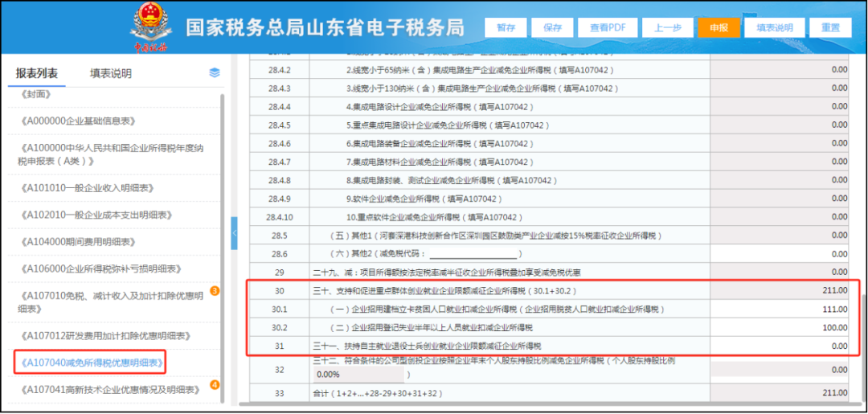Click the amount cell for row 32

[x=780, y=369]
